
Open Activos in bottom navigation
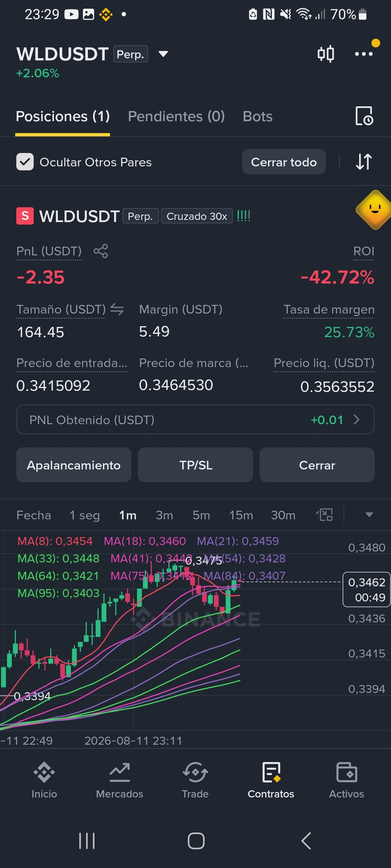[x=346, y=779]
